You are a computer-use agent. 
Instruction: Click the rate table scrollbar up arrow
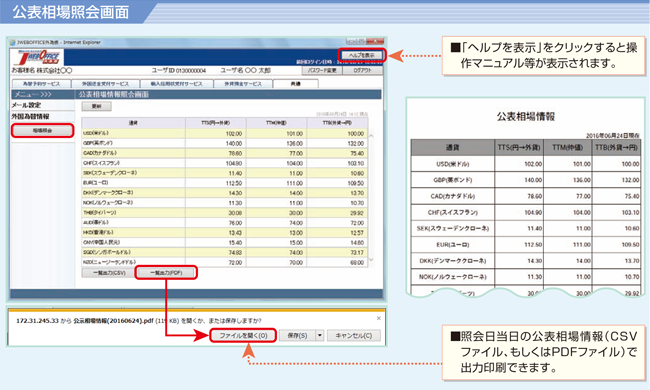tap(371, 136)
